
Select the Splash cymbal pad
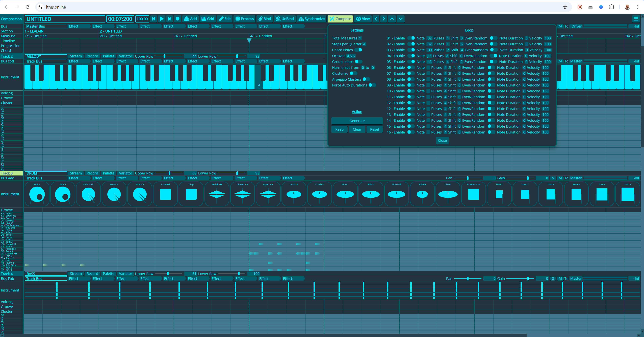pos(422,194)
